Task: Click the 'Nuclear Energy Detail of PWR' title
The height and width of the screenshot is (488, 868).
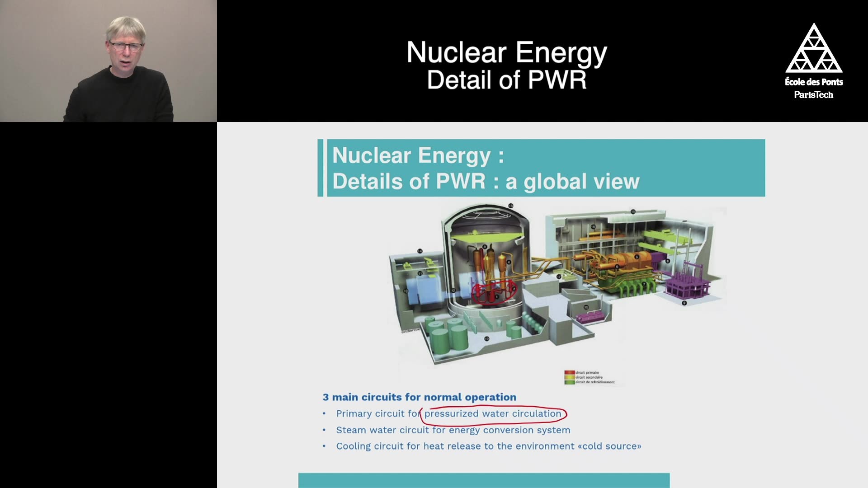Action: pyautogui.click(x=506, y=66)
